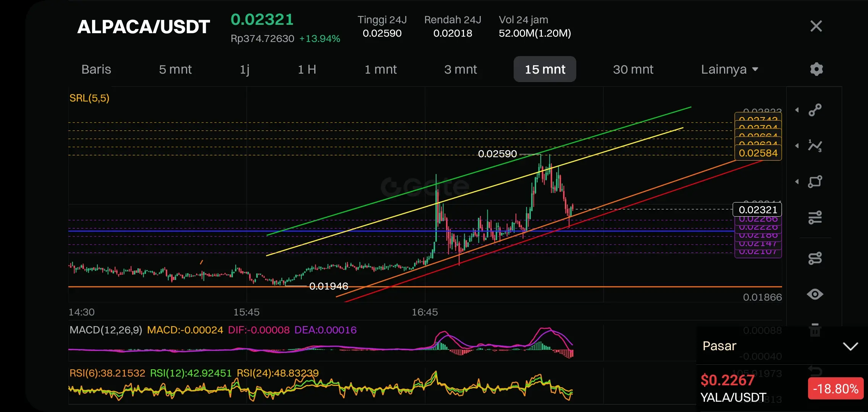Expand shape tool options arrow
The width and height of the screenshot is (868, 412).
[x=797, y=182]
